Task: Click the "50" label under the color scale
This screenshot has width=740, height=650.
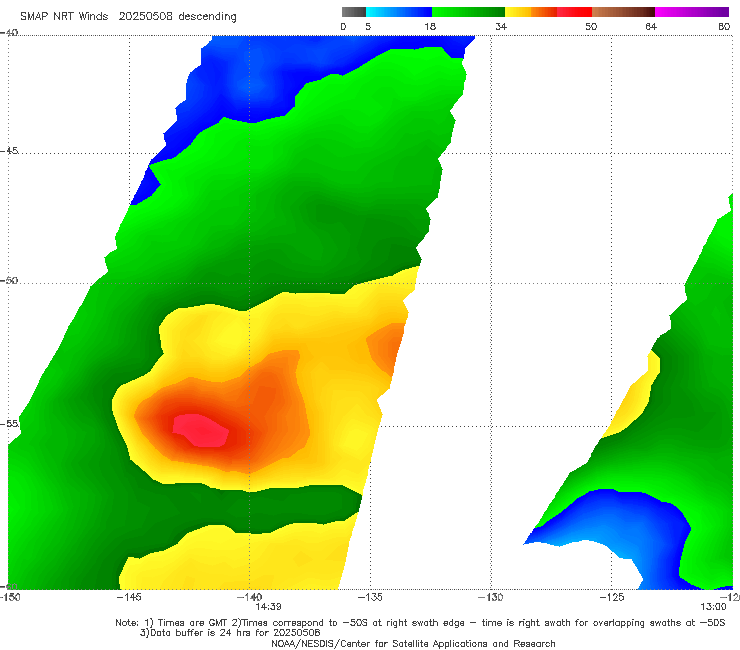Action: pos(591,27)
